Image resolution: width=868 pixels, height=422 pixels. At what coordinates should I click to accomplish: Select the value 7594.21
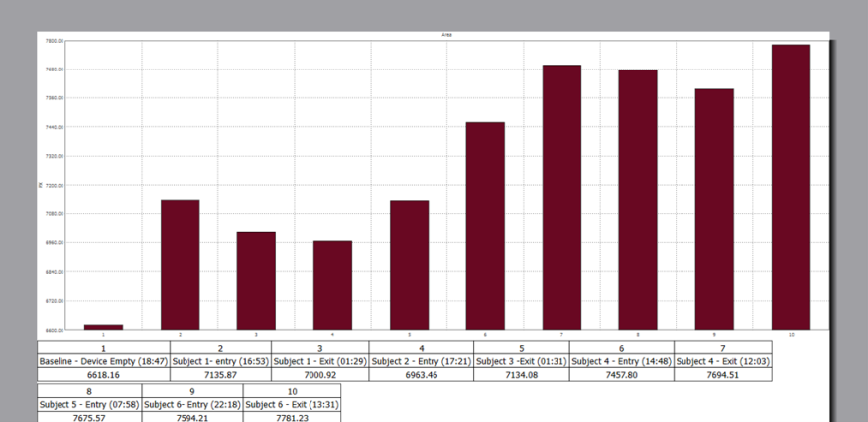[x=192, y=418]
